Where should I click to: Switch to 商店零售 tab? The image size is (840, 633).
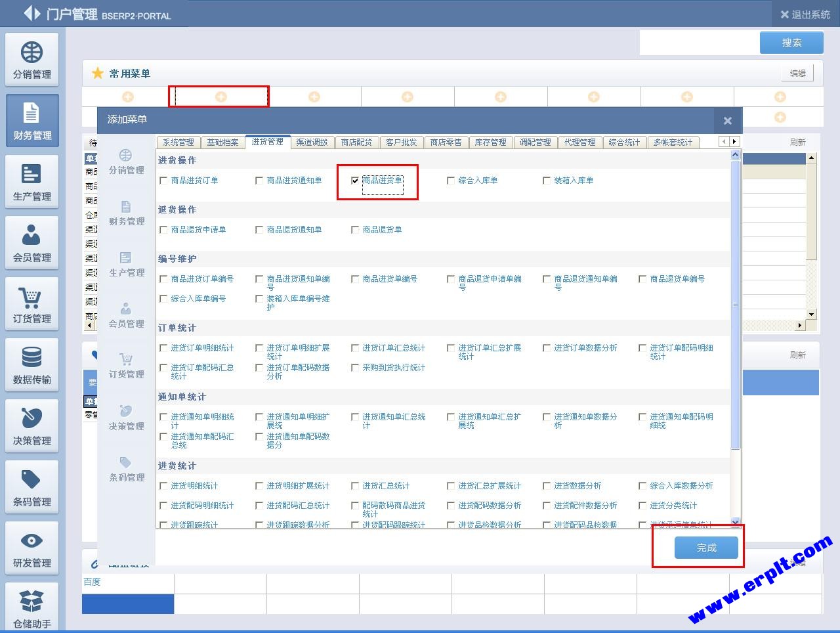446,142
